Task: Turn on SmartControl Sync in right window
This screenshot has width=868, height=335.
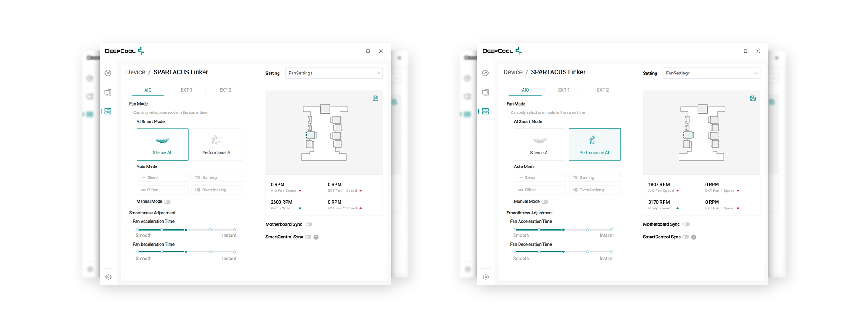Action: (x=686, y=237)
